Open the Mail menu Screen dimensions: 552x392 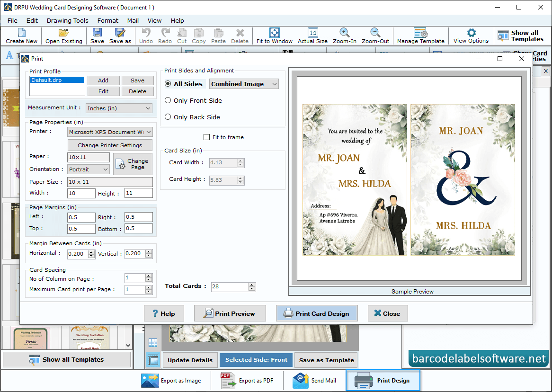[x=133, y=20]
